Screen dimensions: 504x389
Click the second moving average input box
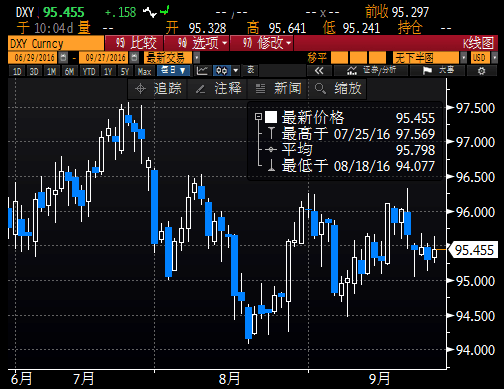click(358, 58)
